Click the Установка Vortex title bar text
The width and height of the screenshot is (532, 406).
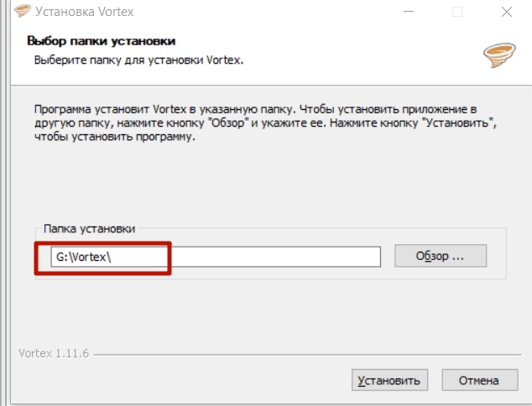(x=85, y=12)
